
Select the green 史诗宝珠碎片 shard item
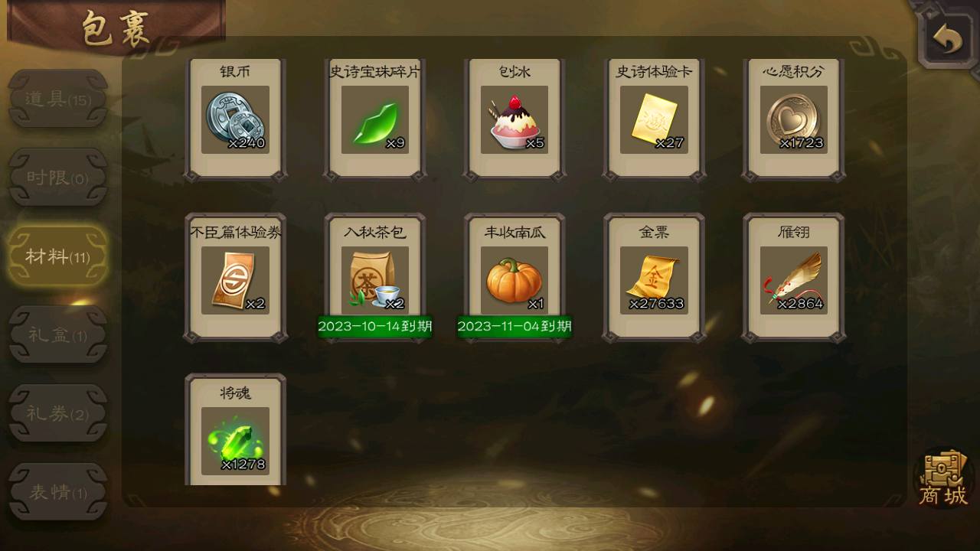click(x=375, y=119)
